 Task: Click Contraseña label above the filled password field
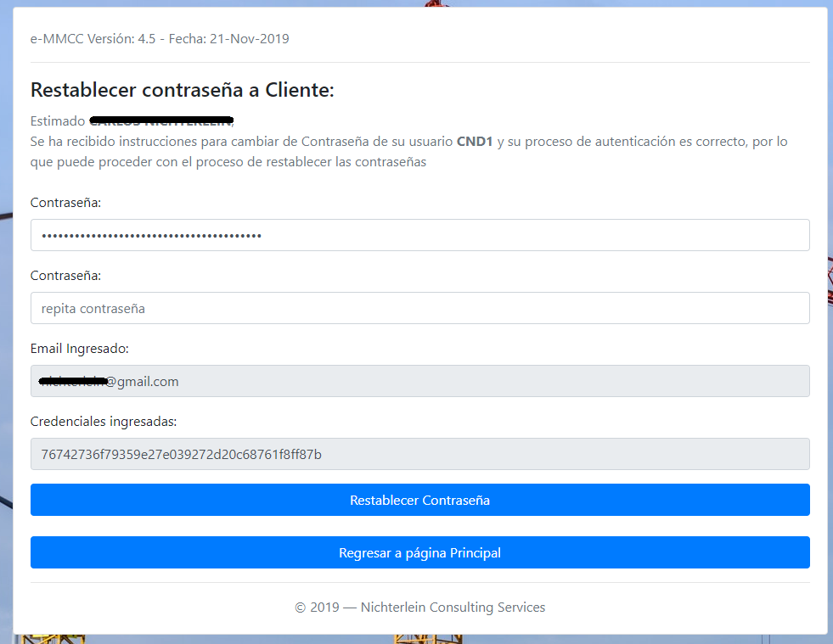[x=65, y=203]
